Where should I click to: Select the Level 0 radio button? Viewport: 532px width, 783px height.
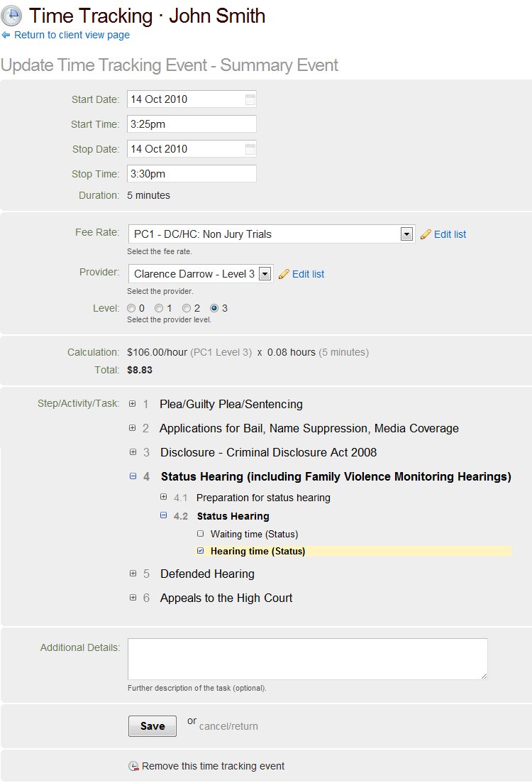131,307
